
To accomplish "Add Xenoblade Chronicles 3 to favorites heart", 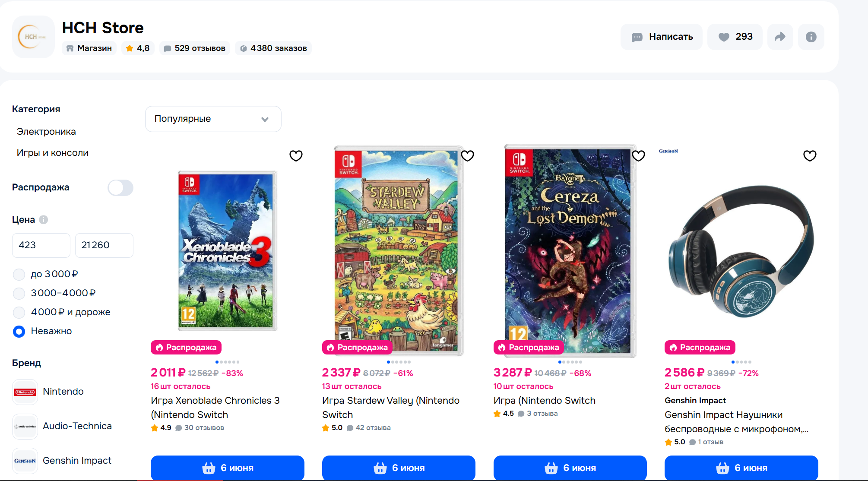I will click(296, 156).
